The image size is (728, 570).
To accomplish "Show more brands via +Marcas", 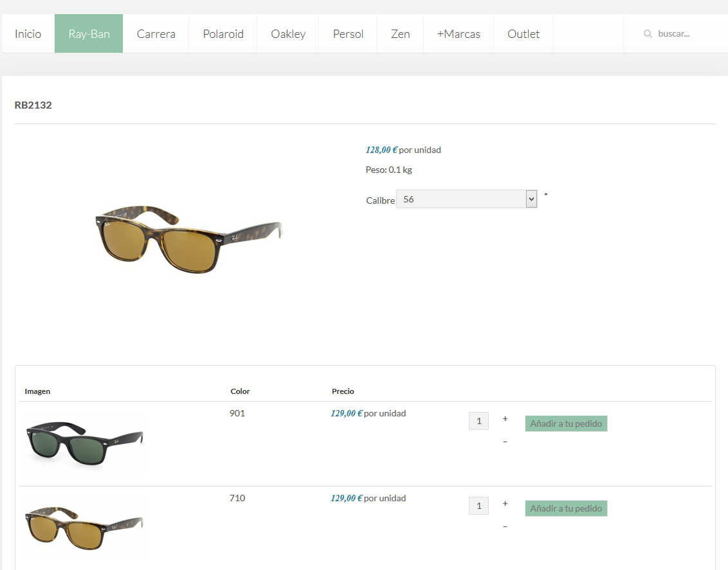I will click(459, 34).
